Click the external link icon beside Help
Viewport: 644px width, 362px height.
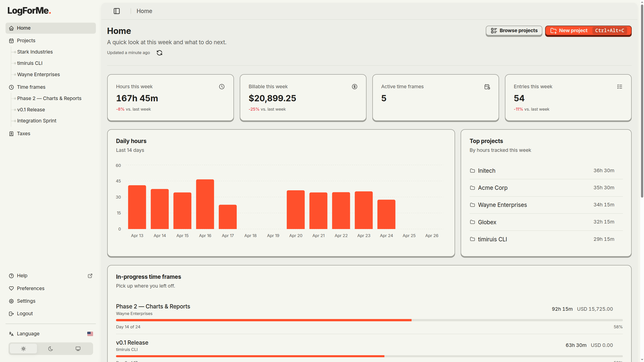pos(90,276)
